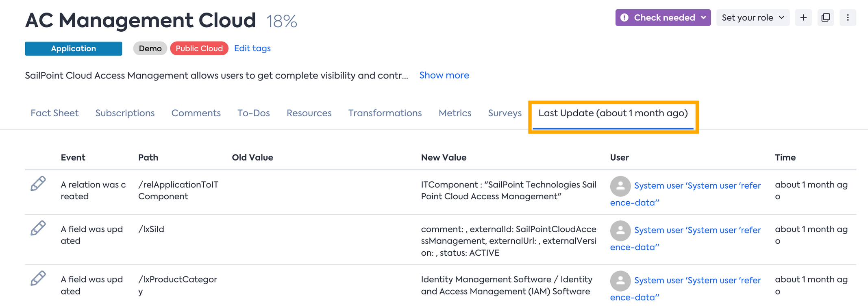
Task: Open System user link in /lxProductCategory row
Action: [685, 289]
